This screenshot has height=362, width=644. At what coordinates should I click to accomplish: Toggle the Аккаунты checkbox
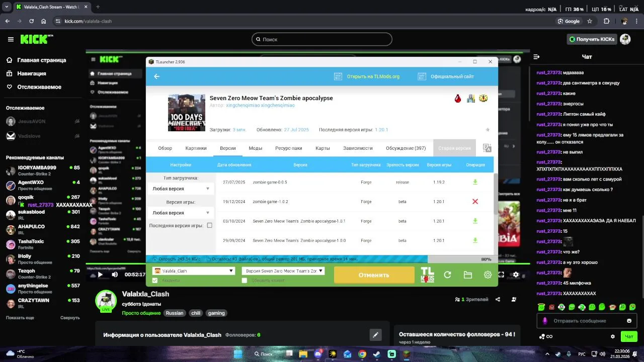click(x=155, y=281)
